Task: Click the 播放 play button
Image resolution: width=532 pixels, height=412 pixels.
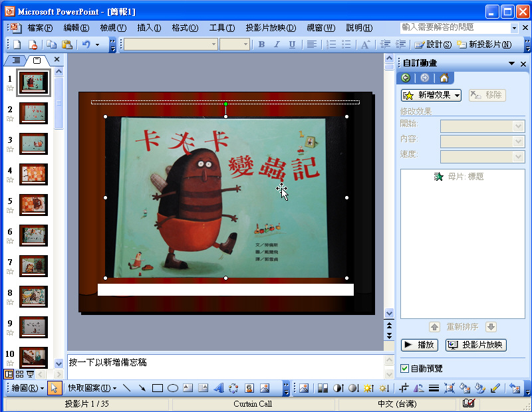Action: pyautogui.click(x=420, y=345)
